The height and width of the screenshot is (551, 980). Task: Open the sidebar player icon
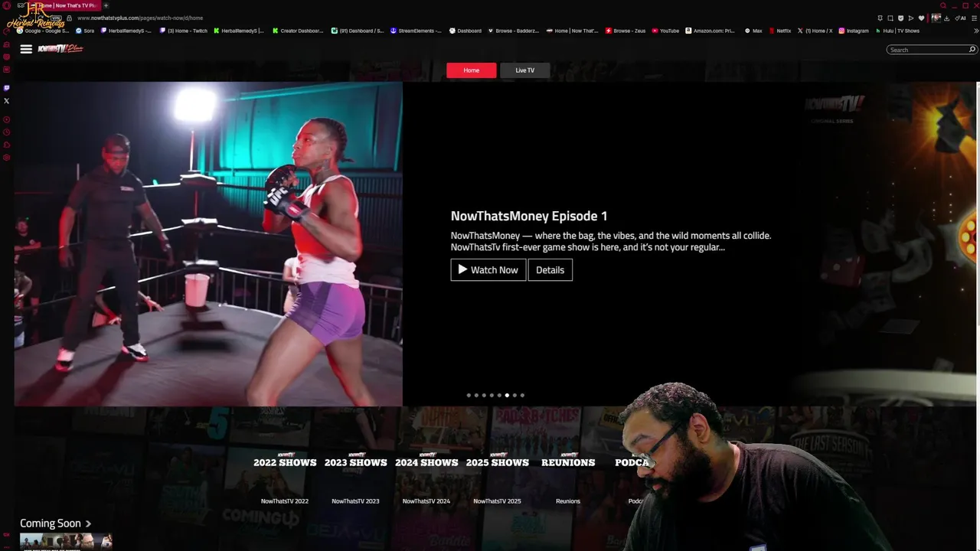[7, 119]
